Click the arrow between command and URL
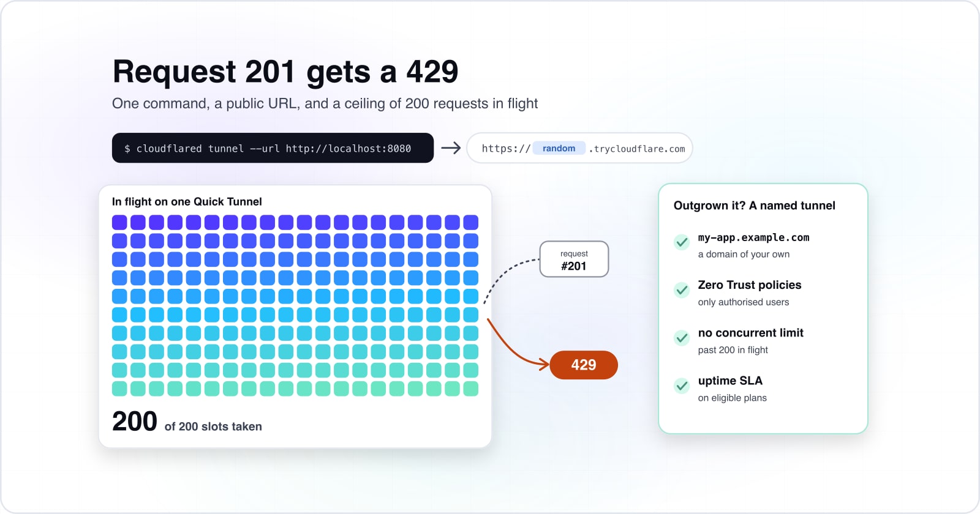 click(451, 148)
